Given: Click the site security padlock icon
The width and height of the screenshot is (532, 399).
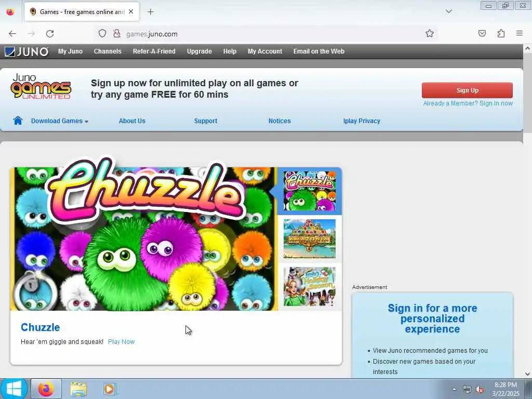Looking at the screenshot, I should pos(117,34).
